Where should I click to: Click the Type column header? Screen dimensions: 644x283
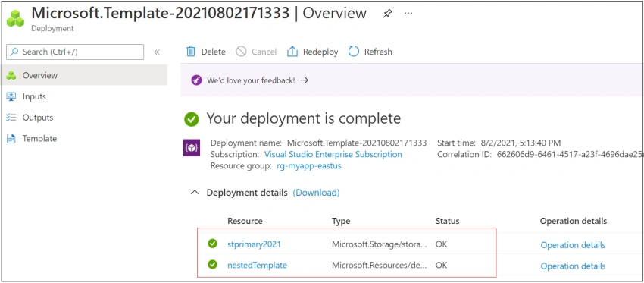coord(341,221)
